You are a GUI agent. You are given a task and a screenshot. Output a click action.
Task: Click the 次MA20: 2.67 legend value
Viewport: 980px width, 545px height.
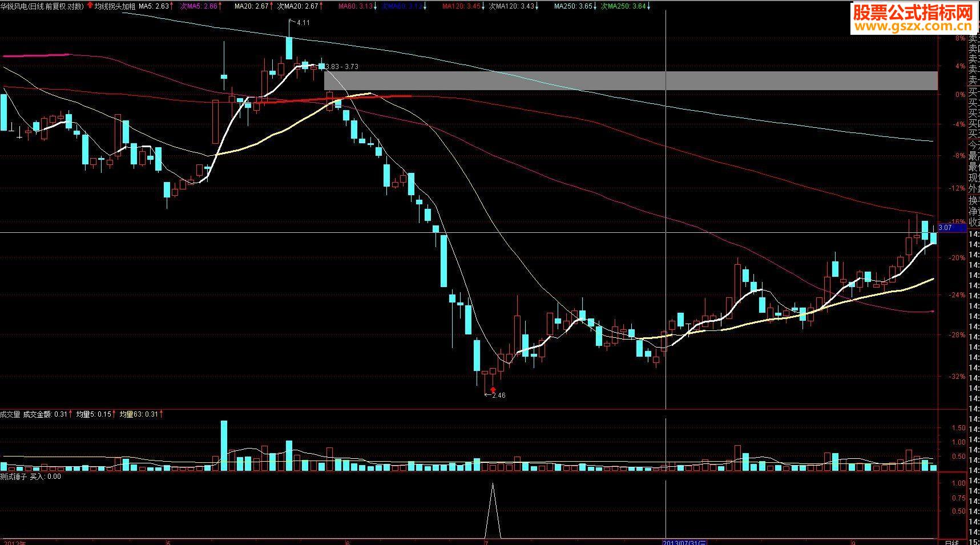(x=298, y=6)
